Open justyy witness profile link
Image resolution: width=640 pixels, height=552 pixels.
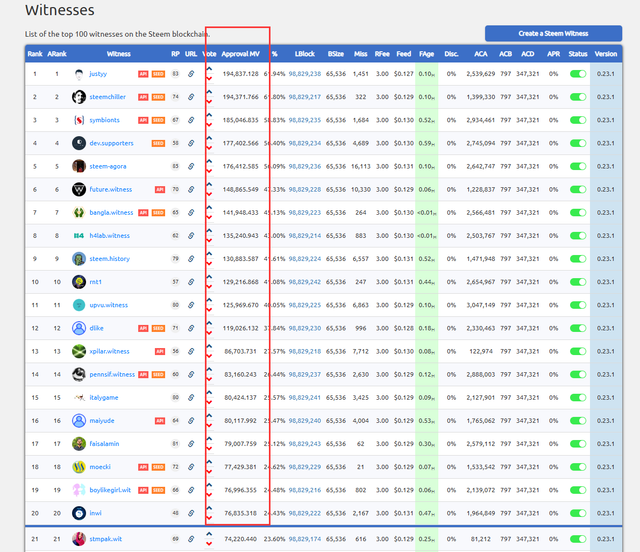point(98,74)
